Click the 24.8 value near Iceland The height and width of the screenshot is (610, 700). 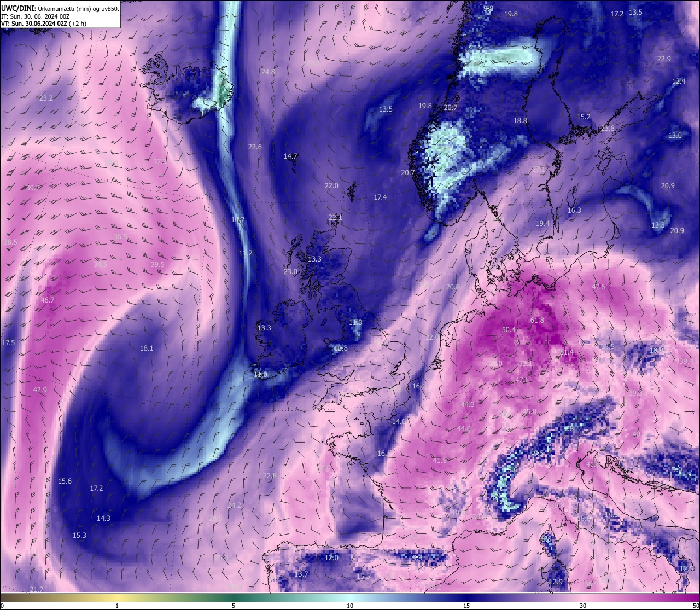[x=268, y=72]
